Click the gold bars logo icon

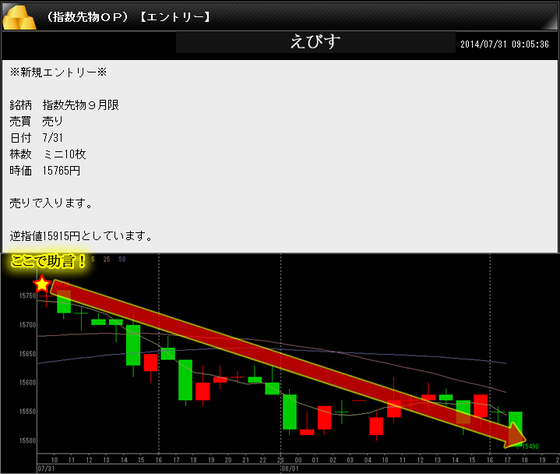[x=19, y=18]
